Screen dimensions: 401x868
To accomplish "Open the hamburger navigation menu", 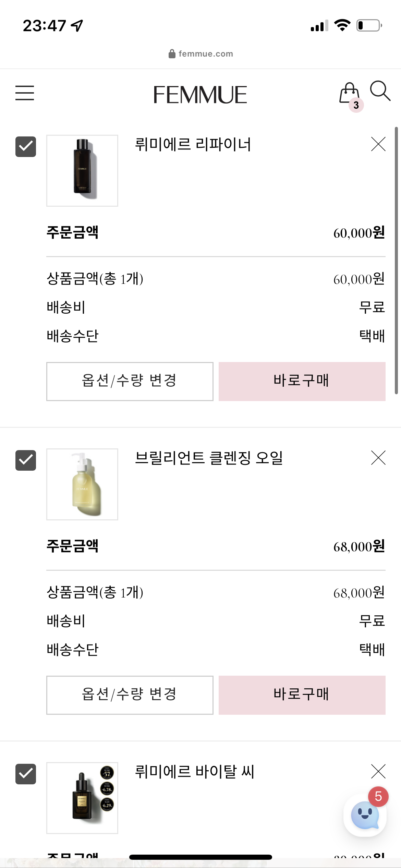I will pos(25,93).
